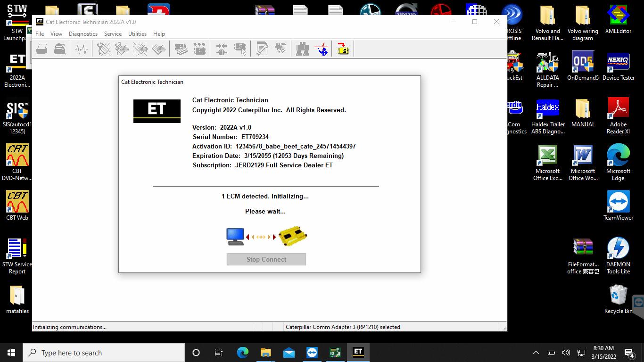Open File Explorer from the taskbar

coord(265,353)
